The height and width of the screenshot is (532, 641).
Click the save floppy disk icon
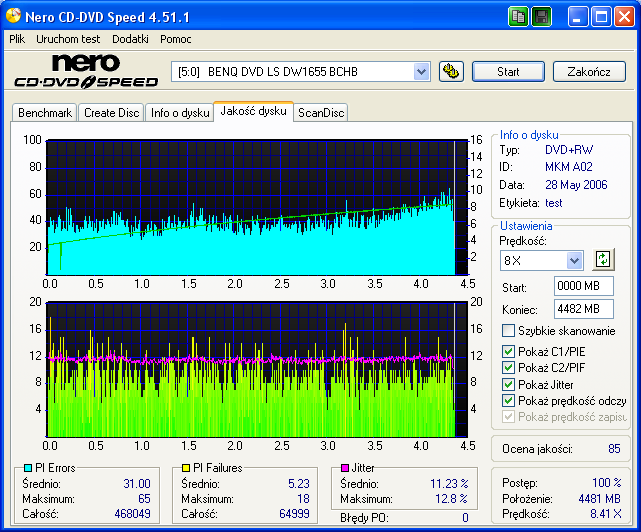tap(541, 17)
